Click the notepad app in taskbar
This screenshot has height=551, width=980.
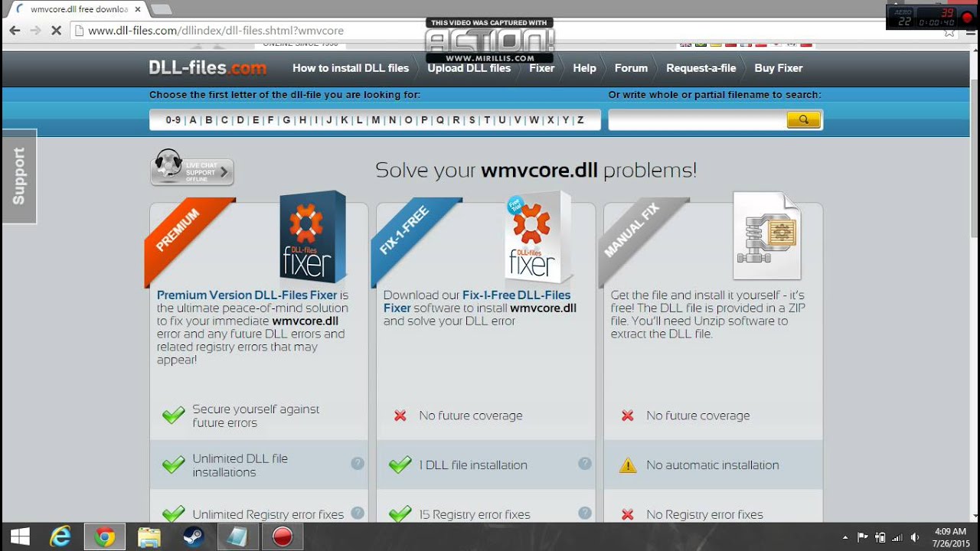pyautogui.click(x=238, y=537)
